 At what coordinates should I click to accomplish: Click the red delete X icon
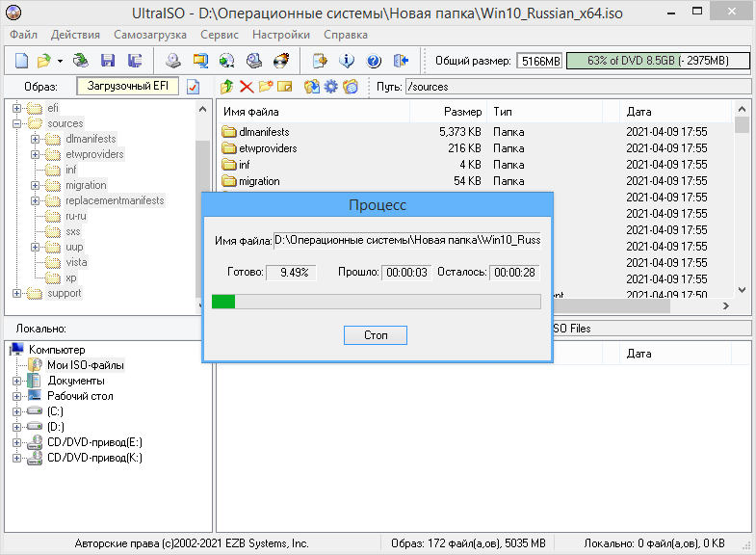point(247,87)
